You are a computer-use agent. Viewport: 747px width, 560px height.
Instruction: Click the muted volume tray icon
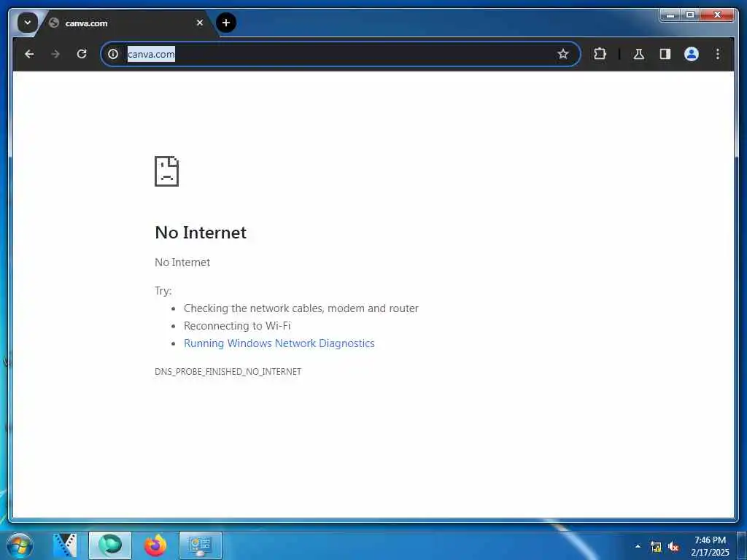click(x=673, y=547)
